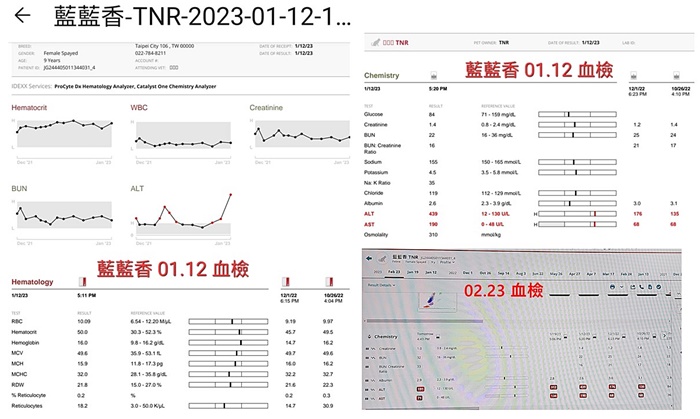Click the Albumin reference range bar
This screenshot has height=419, width=700.
pyautogui.click(x=577, y=203)
